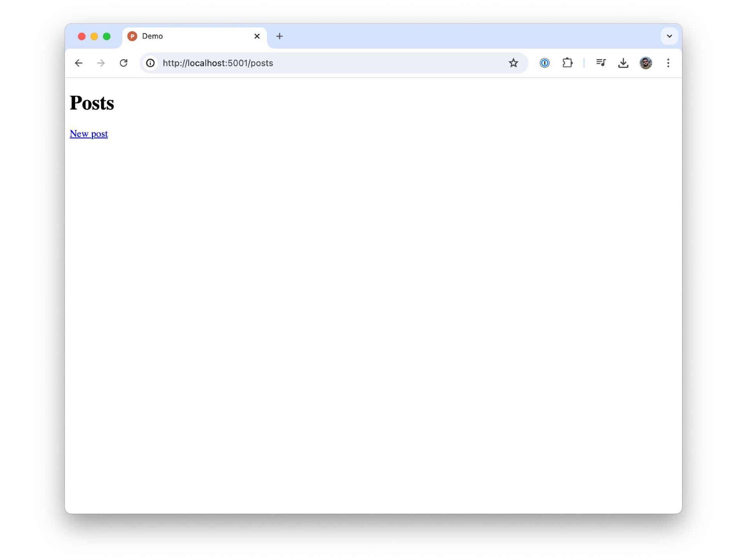Click the forward navigation arrow
The image size is (747, 560).
101,63
